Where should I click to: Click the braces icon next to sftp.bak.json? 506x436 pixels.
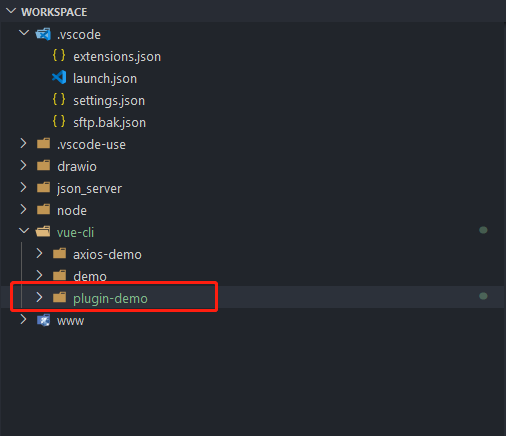pos(59,122)
